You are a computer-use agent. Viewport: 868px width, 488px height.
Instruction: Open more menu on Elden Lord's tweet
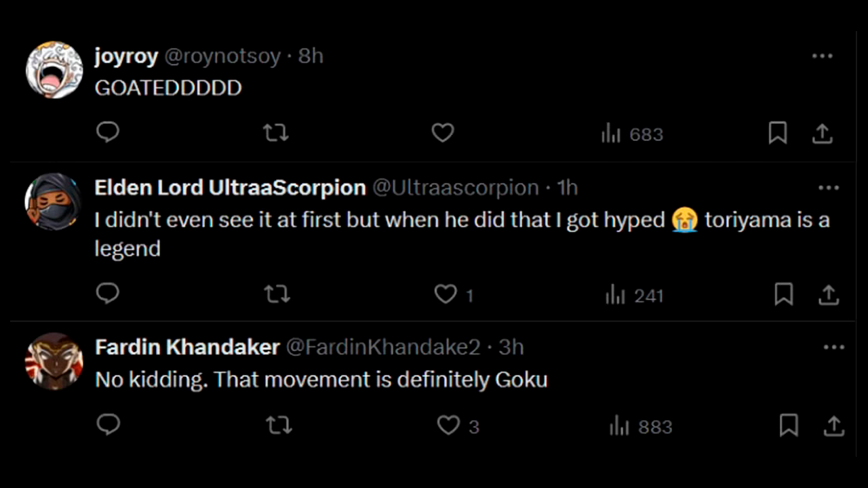(x=829, y=188)
